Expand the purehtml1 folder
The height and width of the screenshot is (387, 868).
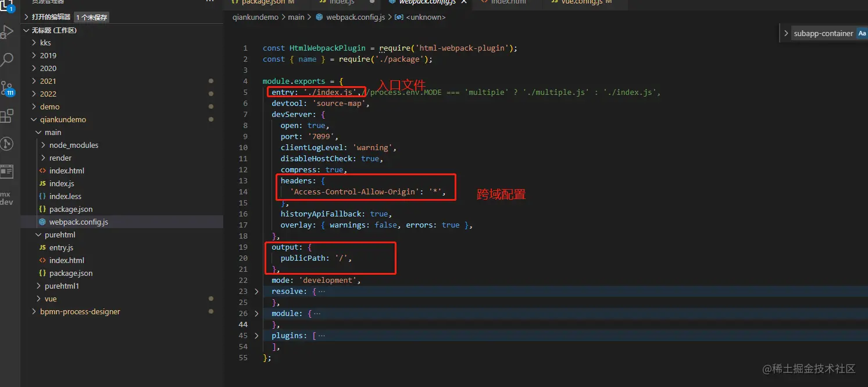click(x=39, y=286)
